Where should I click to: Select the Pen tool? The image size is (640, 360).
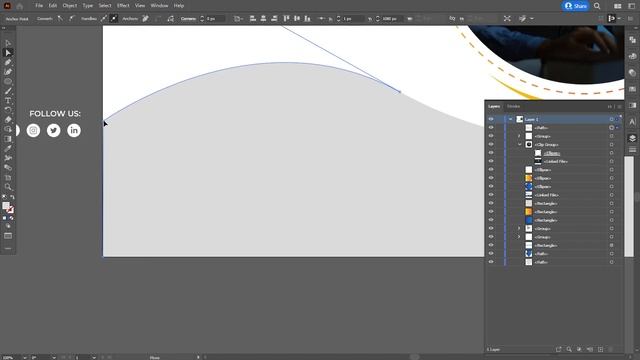[x=8, y=62]
